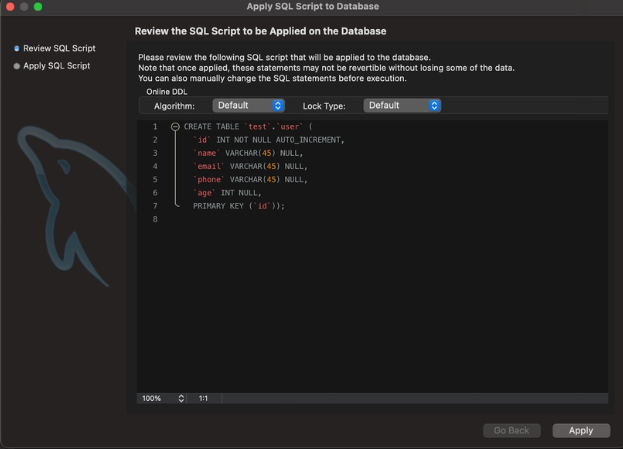Open the Lock Type dropdown
623x449 pixels.
click(402, 105)
